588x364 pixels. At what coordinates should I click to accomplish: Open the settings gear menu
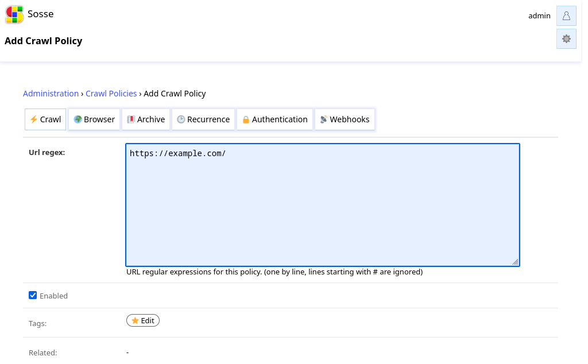(566, 39)
